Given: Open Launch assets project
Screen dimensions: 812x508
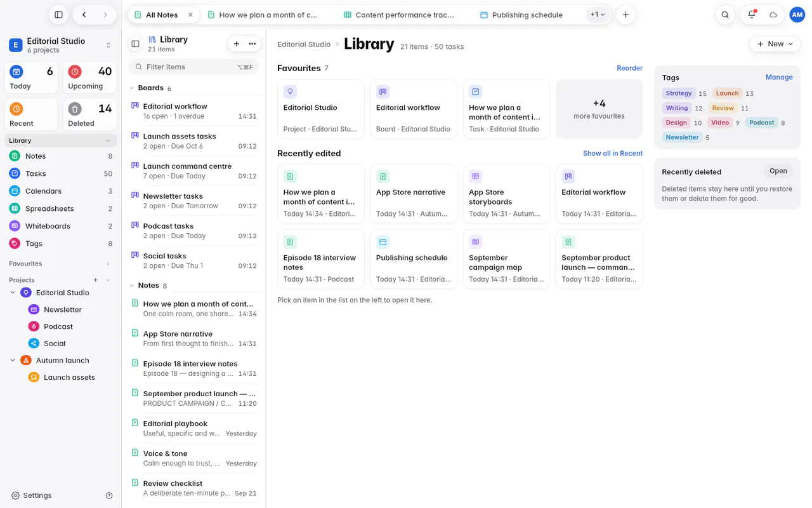Looking at the screenshot, I should pyautogui.click(x=69, y=377).
